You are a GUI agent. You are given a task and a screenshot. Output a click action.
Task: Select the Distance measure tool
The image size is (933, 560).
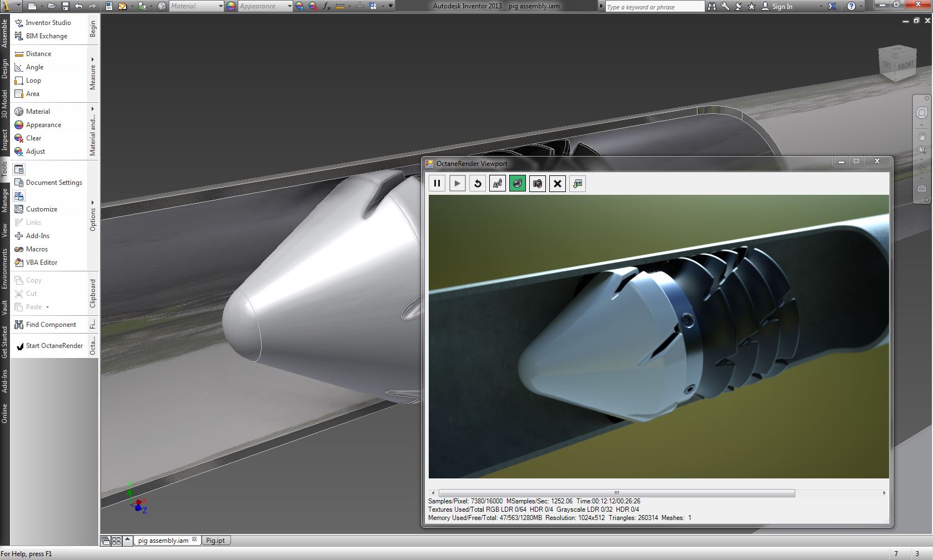[x=33, y=54]
